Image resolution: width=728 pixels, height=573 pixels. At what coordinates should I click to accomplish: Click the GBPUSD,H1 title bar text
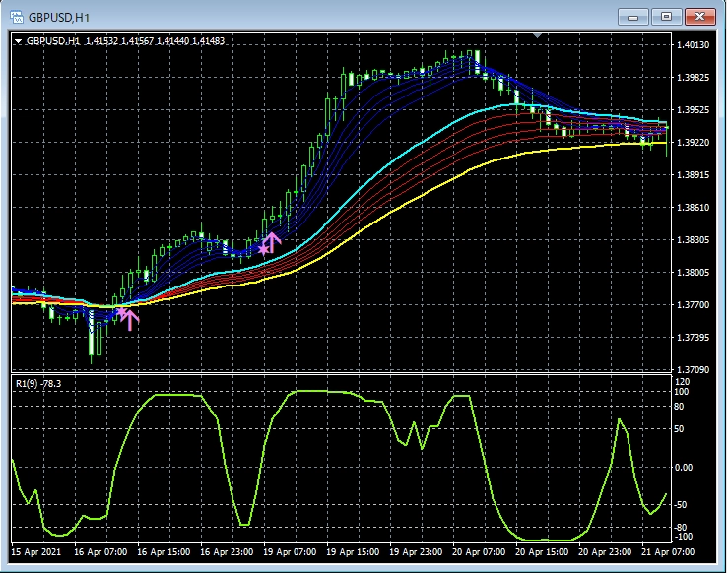[x=58, y=17]
